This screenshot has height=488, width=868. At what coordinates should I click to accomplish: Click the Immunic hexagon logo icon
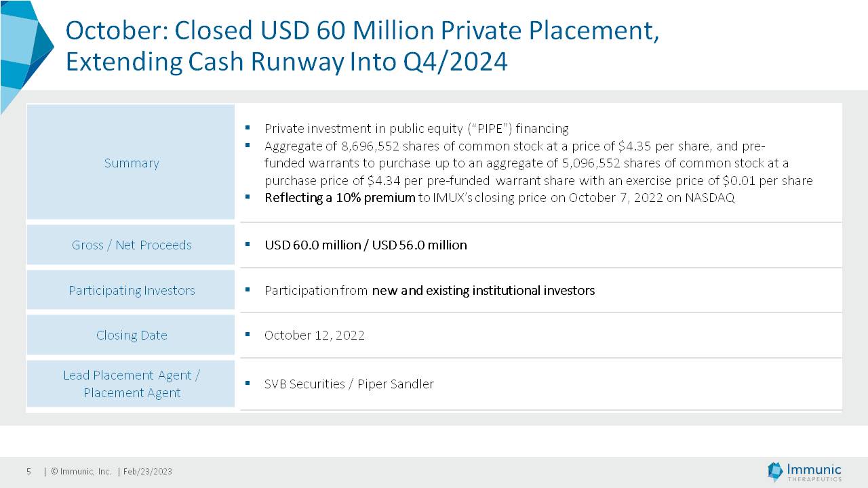774,471
